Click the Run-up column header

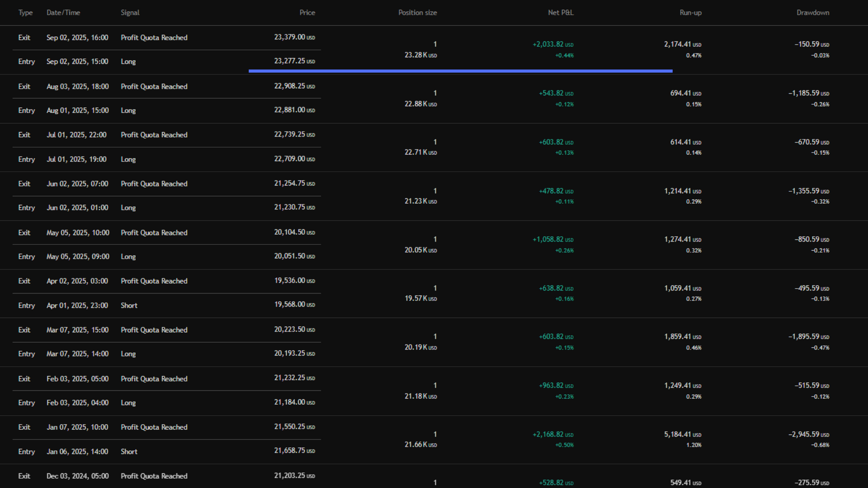(x=690, y=12)
